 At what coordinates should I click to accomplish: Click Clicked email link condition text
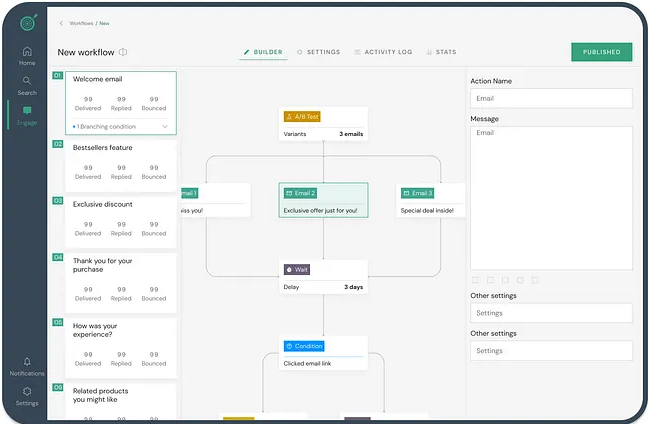click(x=307, y=363)
